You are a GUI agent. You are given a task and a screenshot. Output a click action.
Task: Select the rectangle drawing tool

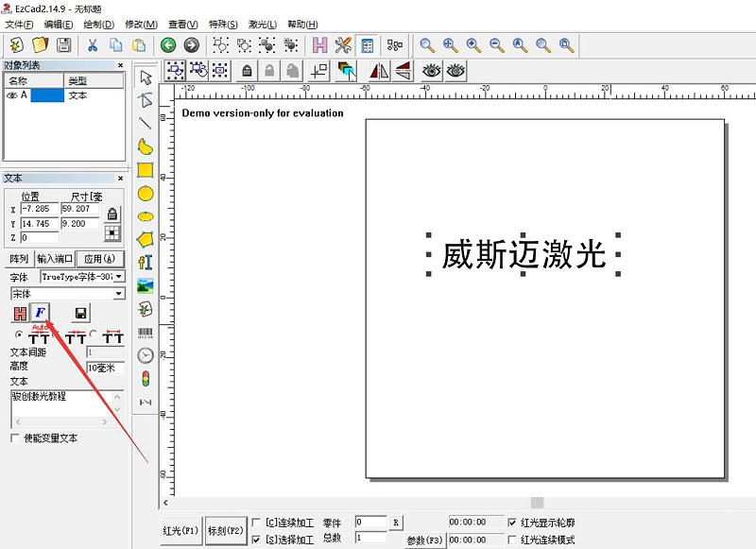tap(146, 170)
